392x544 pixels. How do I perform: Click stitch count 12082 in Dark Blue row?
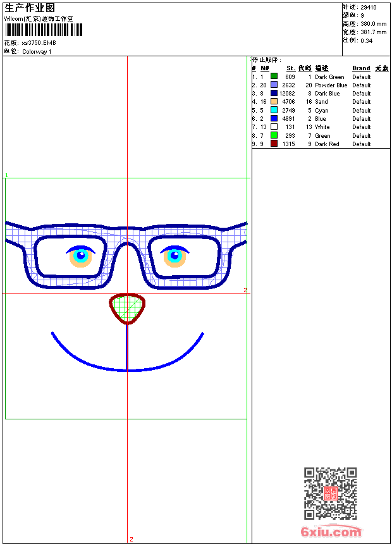tap(287, 94)
